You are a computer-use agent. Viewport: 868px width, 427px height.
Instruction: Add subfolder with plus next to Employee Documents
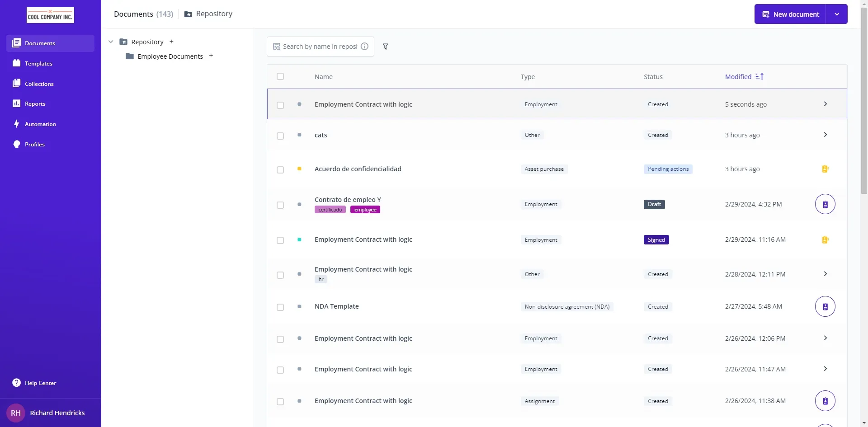[211, 56]
